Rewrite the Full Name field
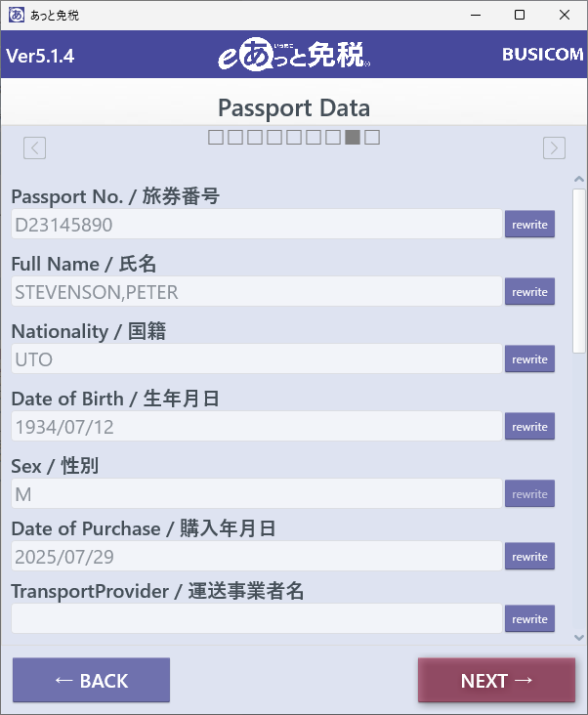The width and height of the screenshot is (588, 715). pos(529,291)
